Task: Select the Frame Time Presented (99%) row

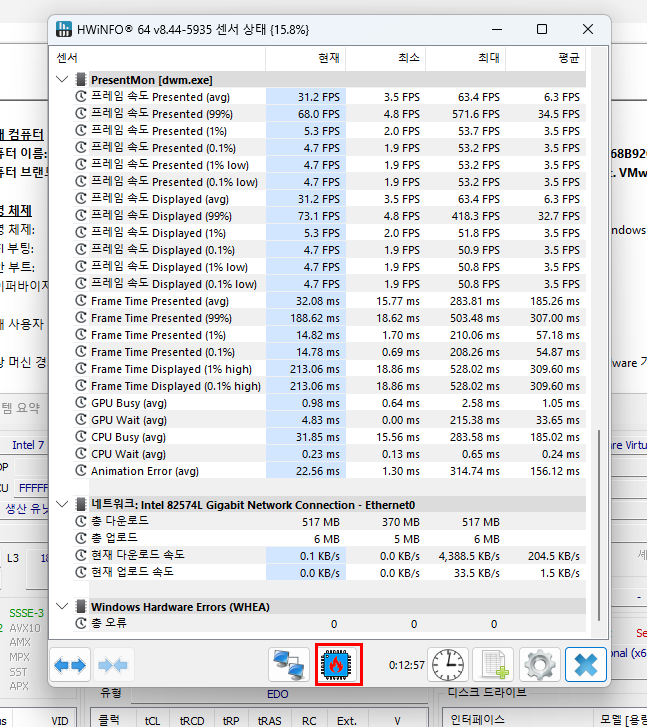Action: coord(329,318)
